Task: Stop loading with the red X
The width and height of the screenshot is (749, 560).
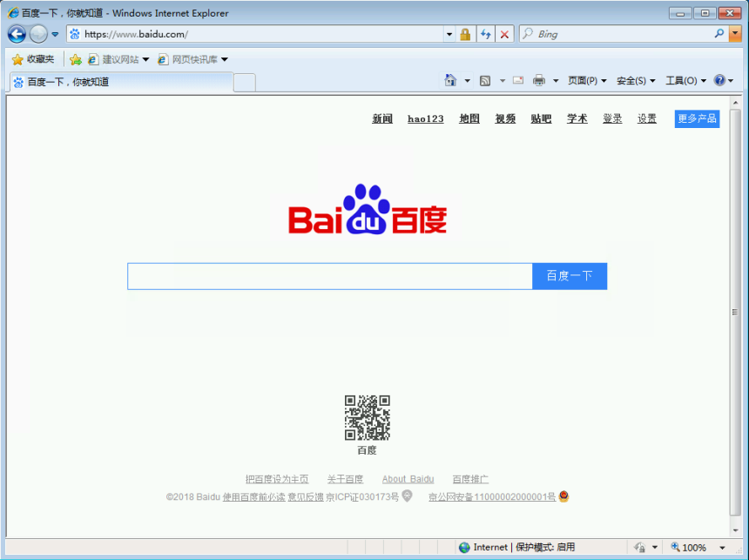Action: [504, 34]
